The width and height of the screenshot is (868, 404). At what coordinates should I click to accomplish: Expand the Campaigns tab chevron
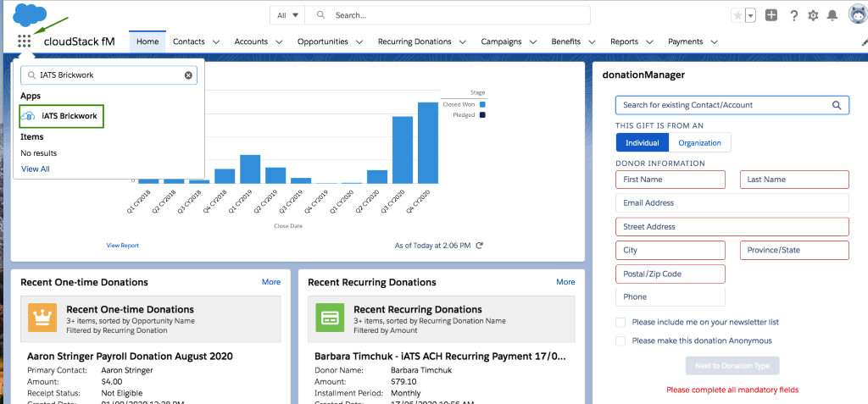click(x=533, y=42)
